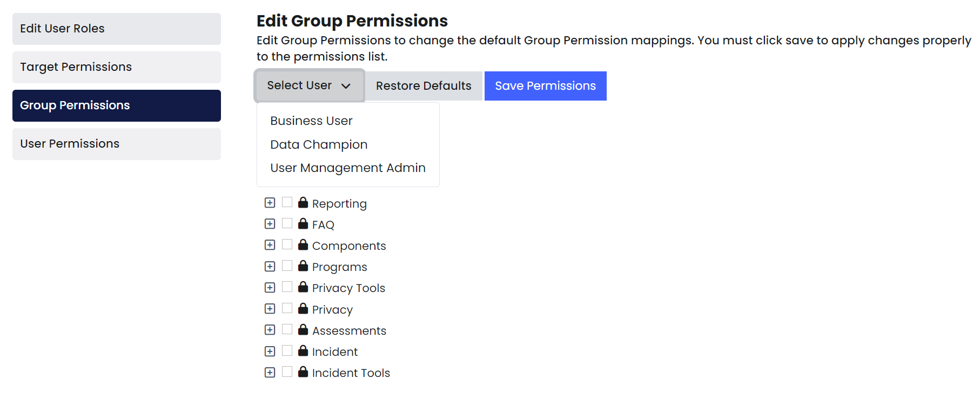The width and height of the screenshot is (980, 398).
Task: Click the Incident Tools lock icon
Action: click(303, 372)
